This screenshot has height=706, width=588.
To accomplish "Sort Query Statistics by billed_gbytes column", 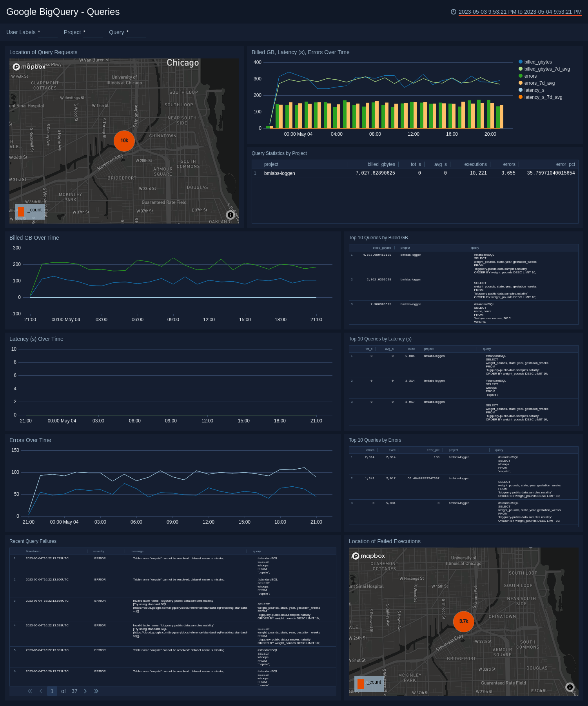I will pos(381,164).
